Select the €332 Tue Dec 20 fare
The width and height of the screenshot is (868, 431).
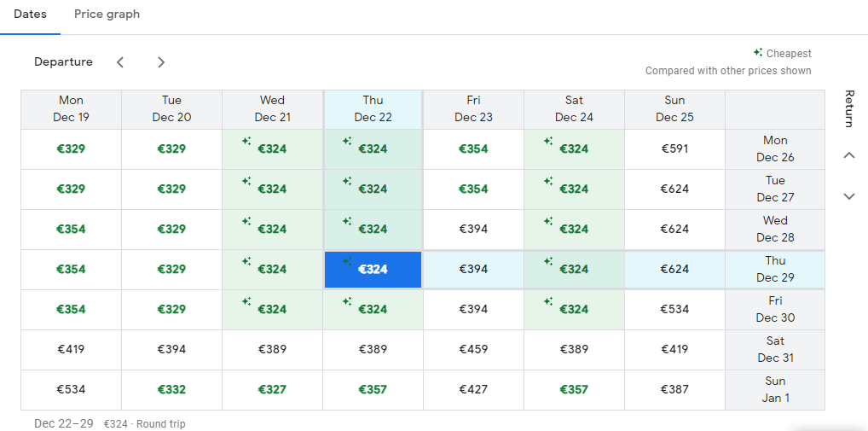(171, 389)
